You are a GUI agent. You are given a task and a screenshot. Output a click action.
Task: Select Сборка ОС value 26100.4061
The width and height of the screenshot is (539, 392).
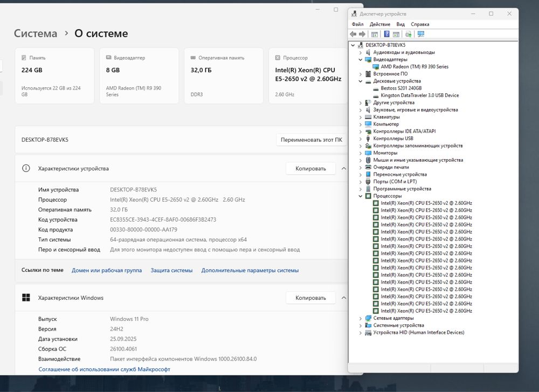point(123,349)
